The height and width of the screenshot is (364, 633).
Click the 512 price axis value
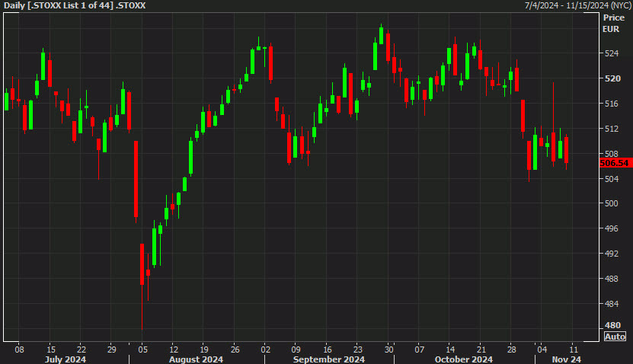pos(612,129)
